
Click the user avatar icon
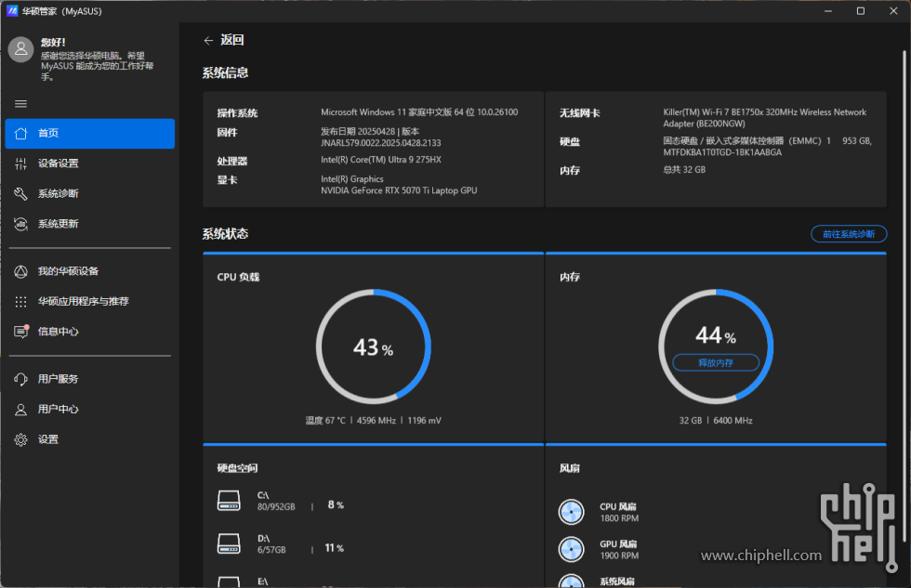pos(20,50)
